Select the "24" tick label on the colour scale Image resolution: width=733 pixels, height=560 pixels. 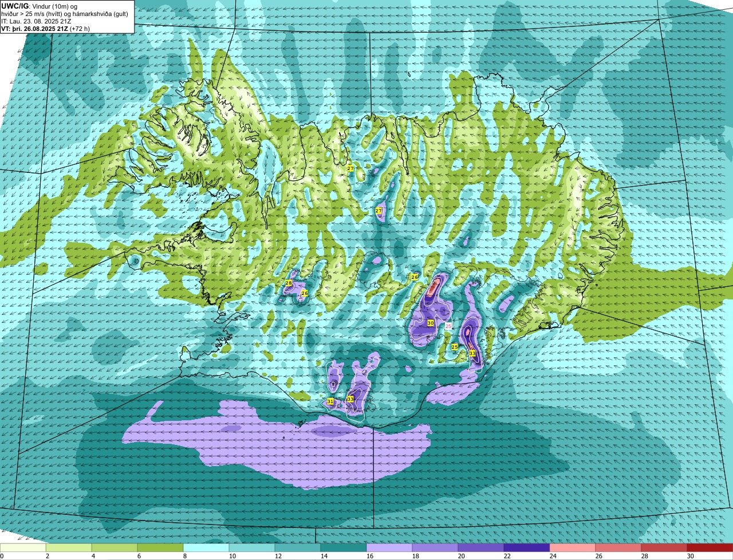pyautogui.click(x=553, y=556)
